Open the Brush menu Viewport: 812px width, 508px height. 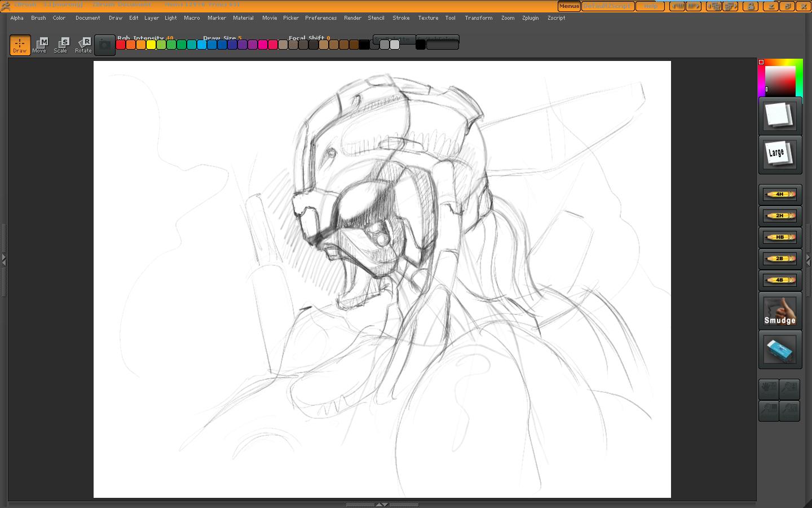coord(38,18)
